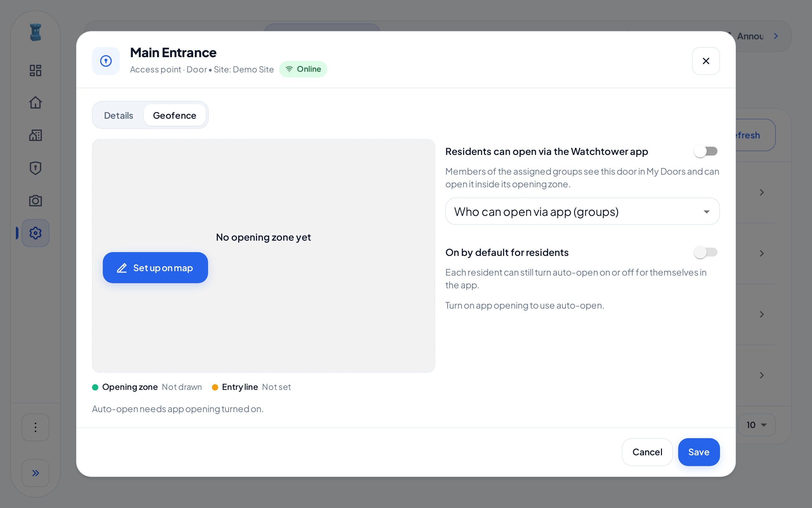The image size is (812, 508).
Task: Expand the sidebar with double-chevron button
Action: point(35,473)
